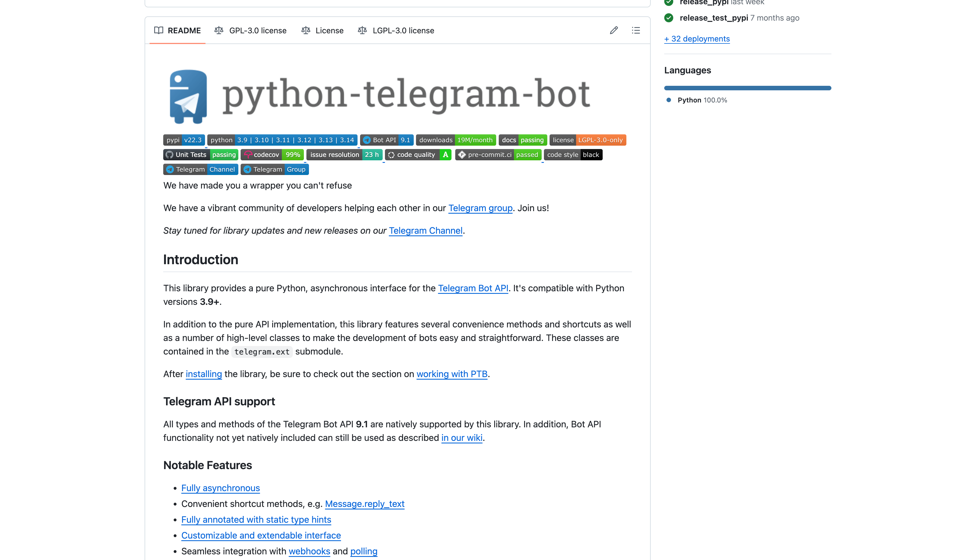Screen dimensions: 976x560
Task: Open the release_test_pypi deployment entry
Action: 714,18
